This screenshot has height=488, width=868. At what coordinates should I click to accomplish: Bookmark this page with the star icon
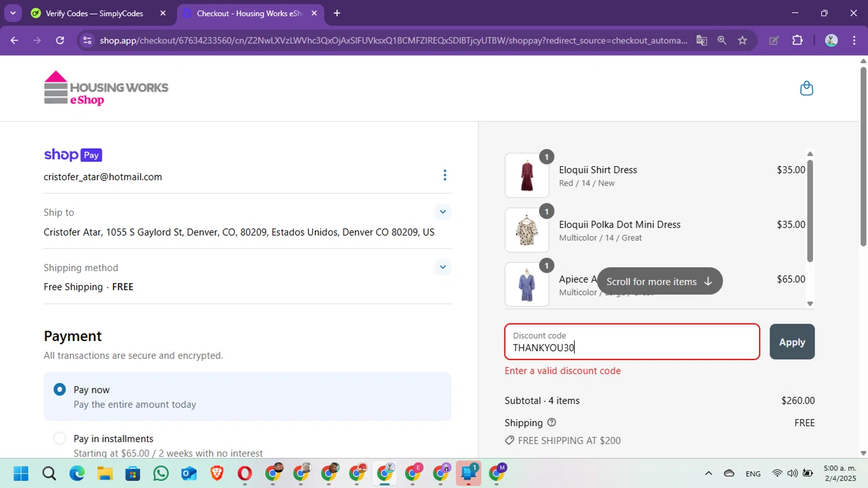pos(742,41)
